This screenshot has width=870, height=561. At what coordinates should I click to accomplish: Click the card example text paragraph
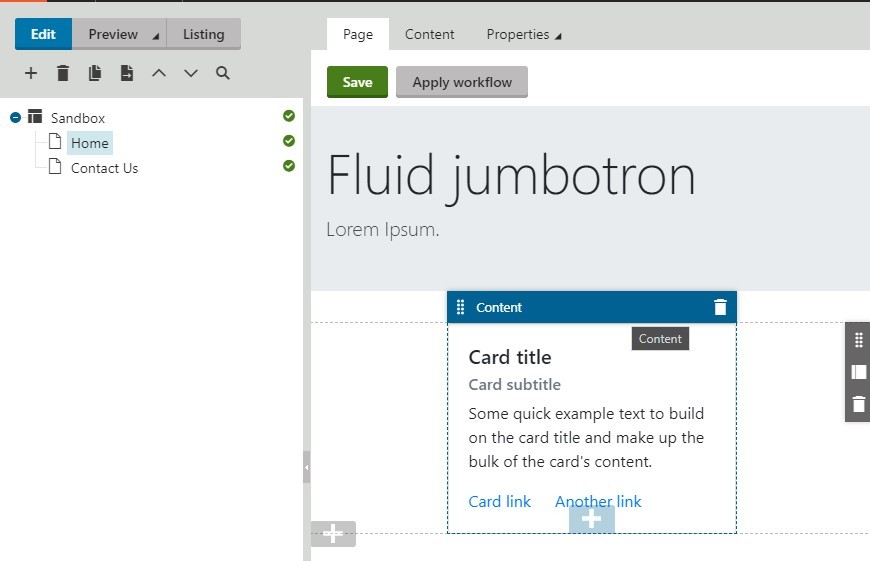586,438
